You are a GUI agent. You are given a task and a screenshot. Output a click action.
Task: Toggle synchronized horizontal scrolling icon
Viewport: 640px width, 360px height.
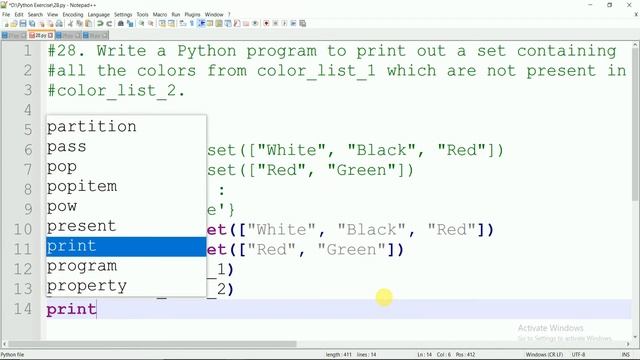[171, 24]
